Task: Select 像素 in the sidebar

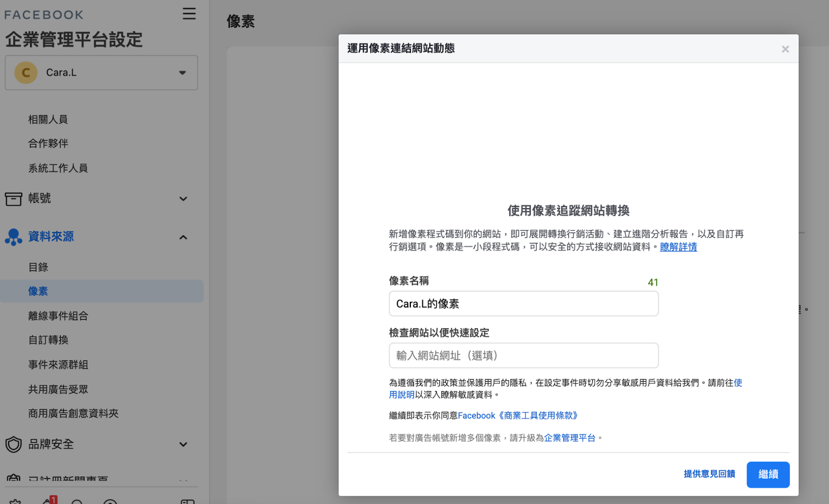Action: pos(102,291)
